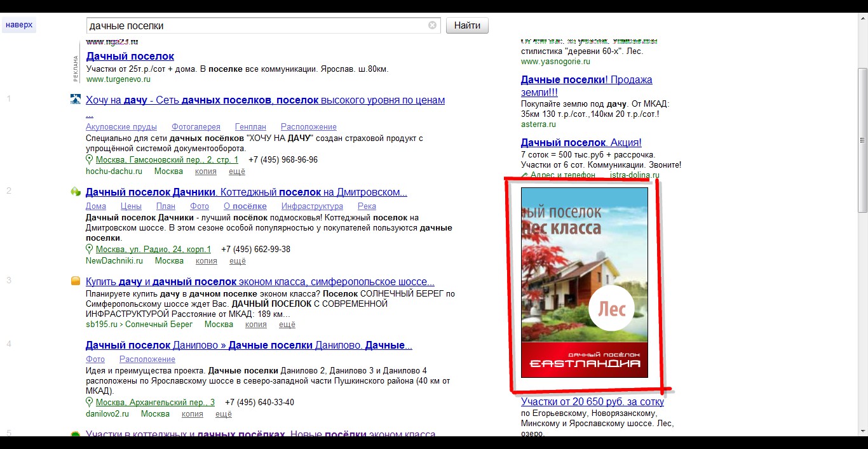
Task: Open the Хочу на дачу result title
Action: point(265,100)
